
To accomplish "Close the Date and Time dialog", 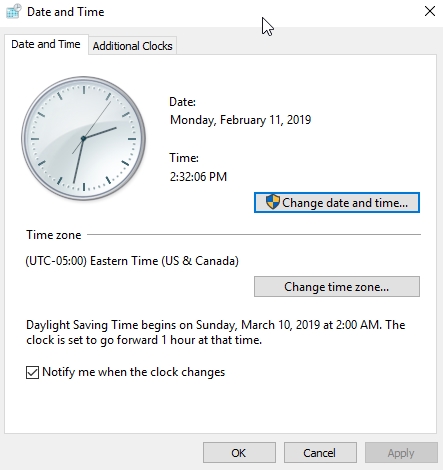I will 430,11.
